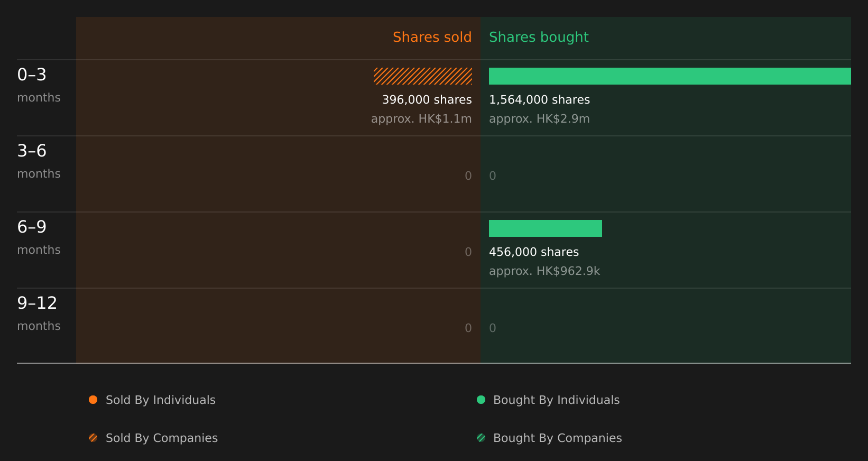The height and width of the screenshot is (461, 868).
Task: Click the striped green Bought By Companies icon
Action: (481, 438)
